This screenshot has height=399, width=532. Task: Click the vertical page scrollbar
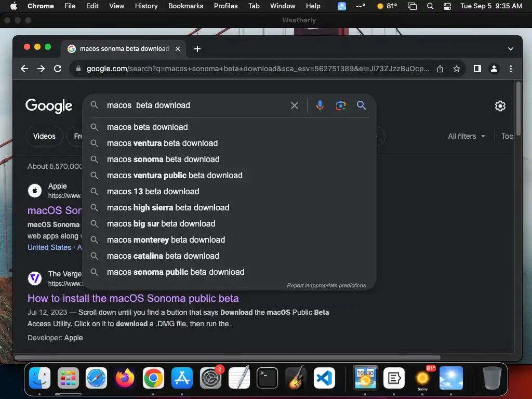coord(518,109)
